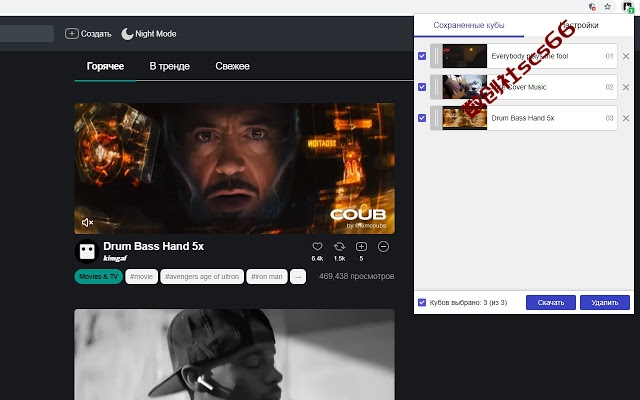The width and height of the screenshot is (640, 400).
Task: Click the Everybody plays the fool thumbnail
Action: (x=464, y=56)
